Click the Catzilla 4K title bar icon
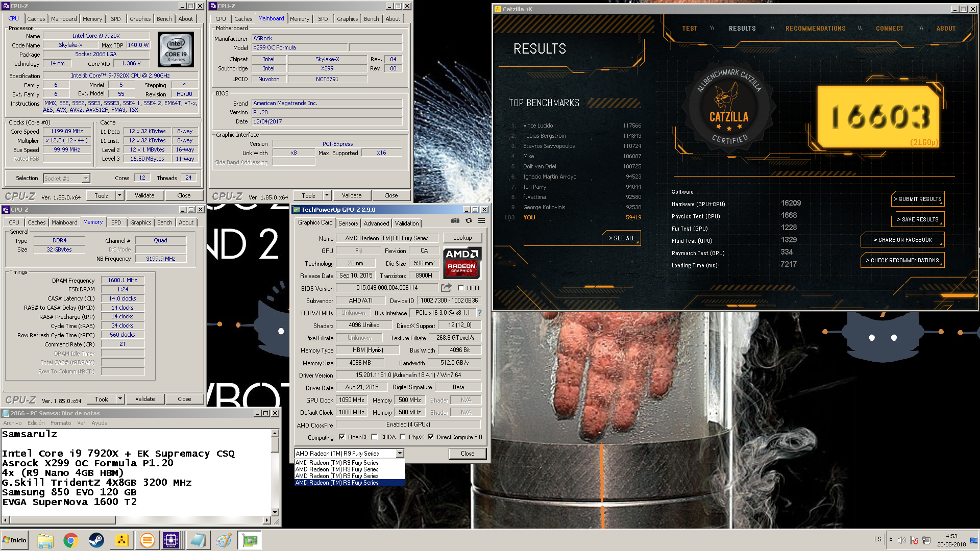 (498, 9)
